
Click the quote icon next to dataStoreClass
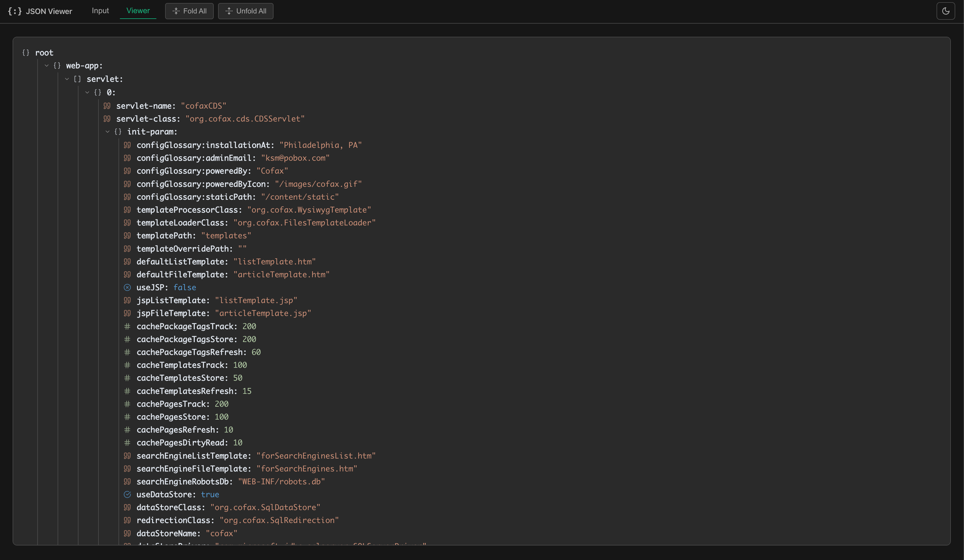click(127, 508)
